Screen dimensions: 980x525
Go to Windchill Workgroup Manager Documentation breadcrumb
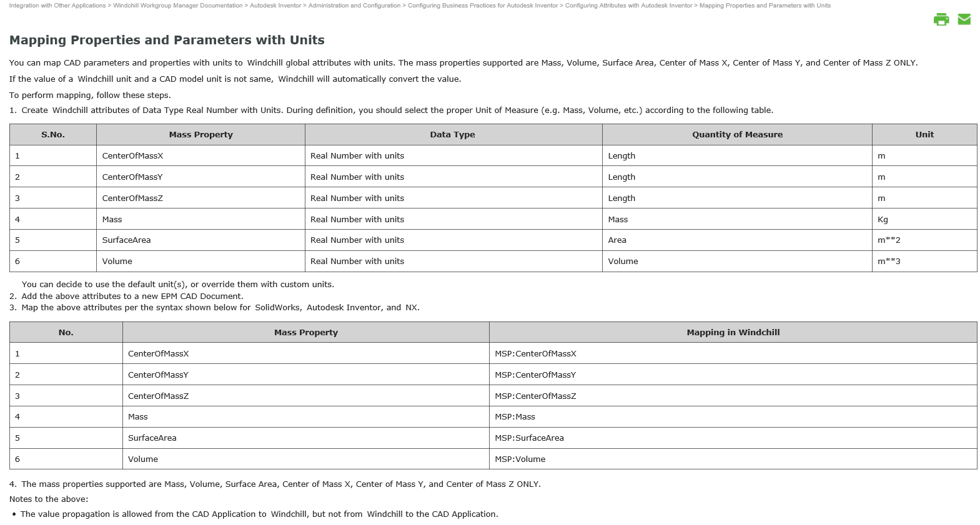click(177, 6)
